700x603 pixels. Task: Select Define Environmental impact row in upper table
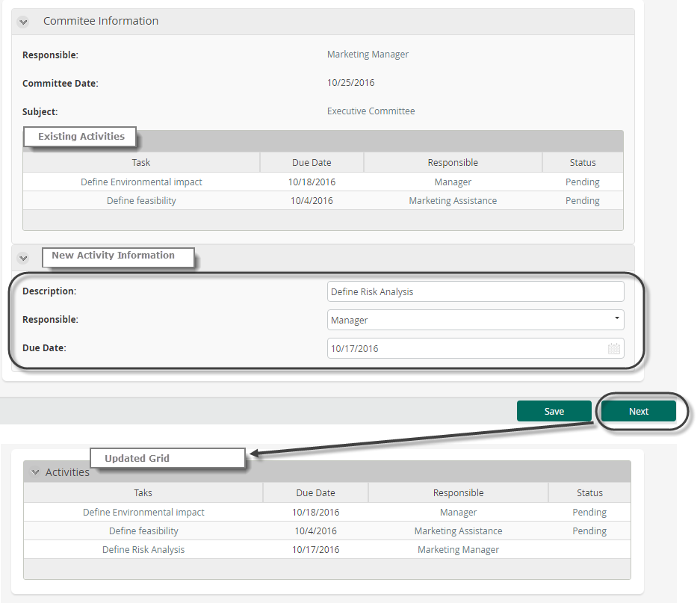141,182
